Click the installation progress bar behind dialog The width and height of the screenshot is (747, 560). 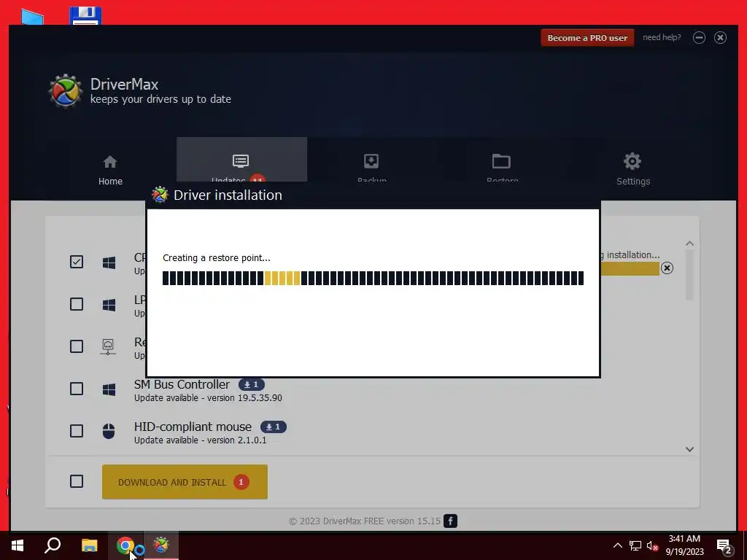point(630,268)
